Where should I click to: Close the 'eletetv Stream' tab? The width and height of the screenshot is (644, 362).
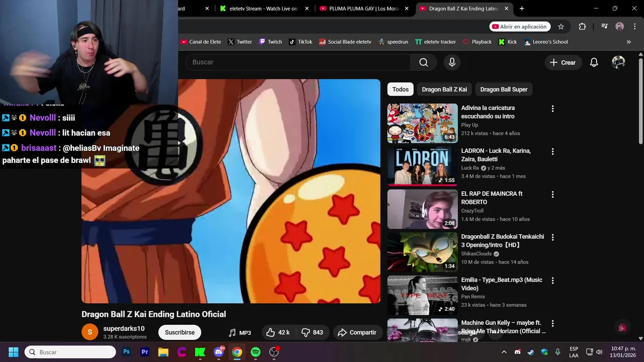click(x=306, y=9)
